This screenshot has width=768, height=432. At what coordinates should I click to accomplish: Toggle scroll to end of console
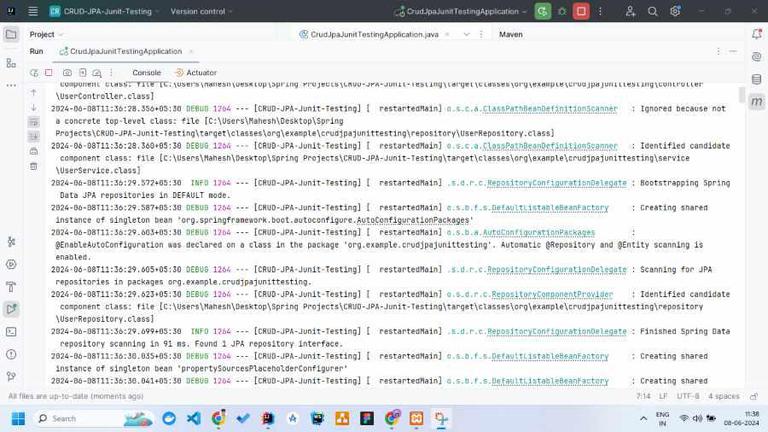click(x=34, y=137)
